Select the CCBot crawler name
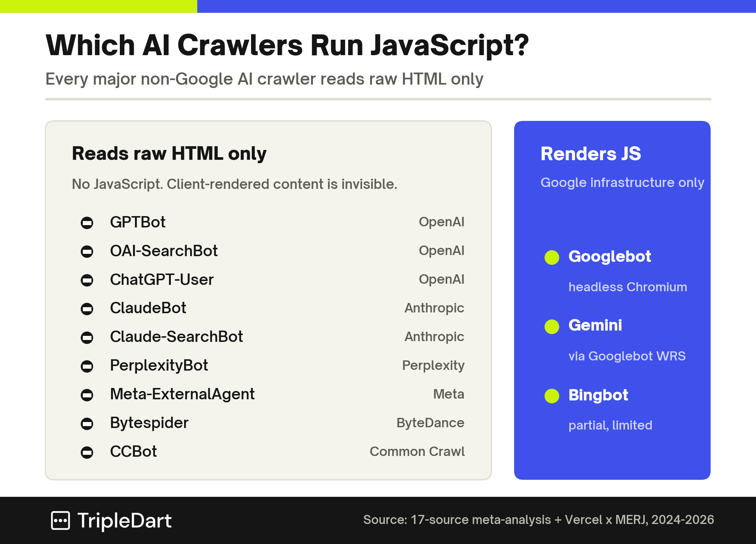The width and height of the screenshot is (756, 544). coord(133,451)
